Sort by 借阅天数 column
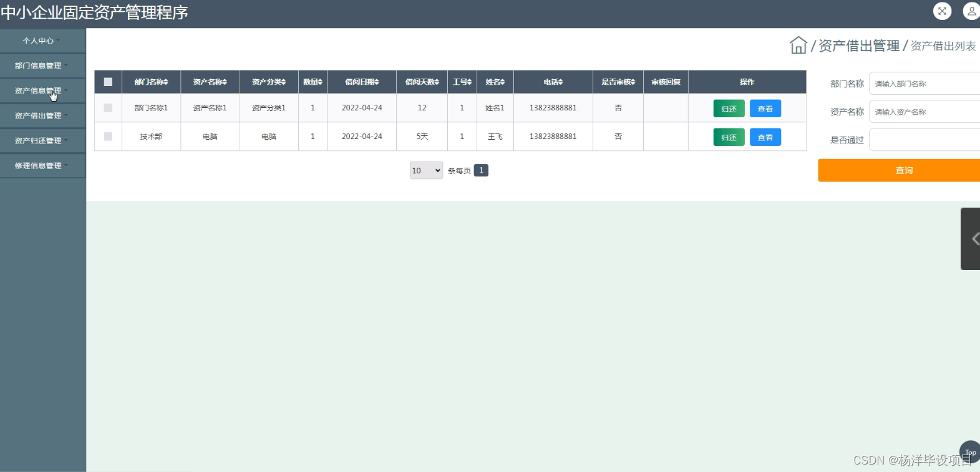 click(x=422, y=82)
